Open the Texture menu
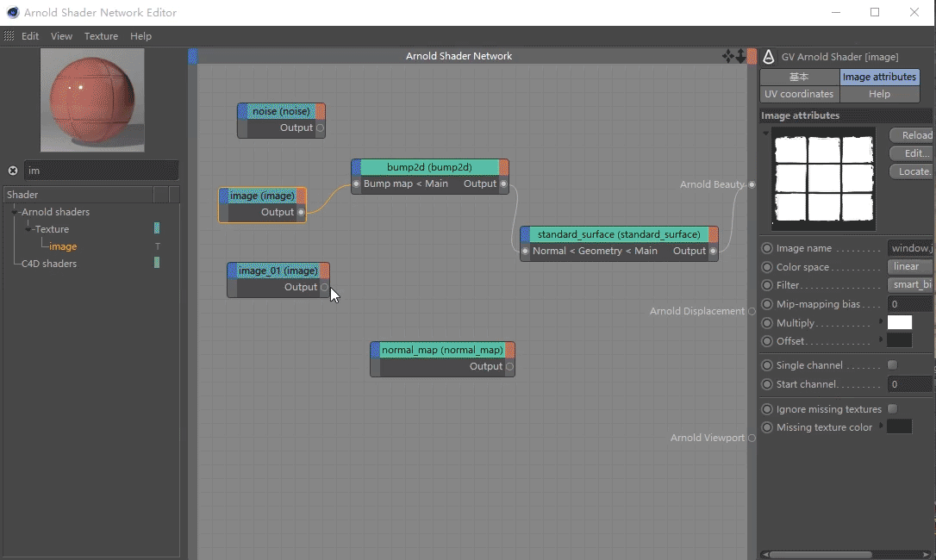The width and height of the screenshot is (936, 560). pos(101,36)
